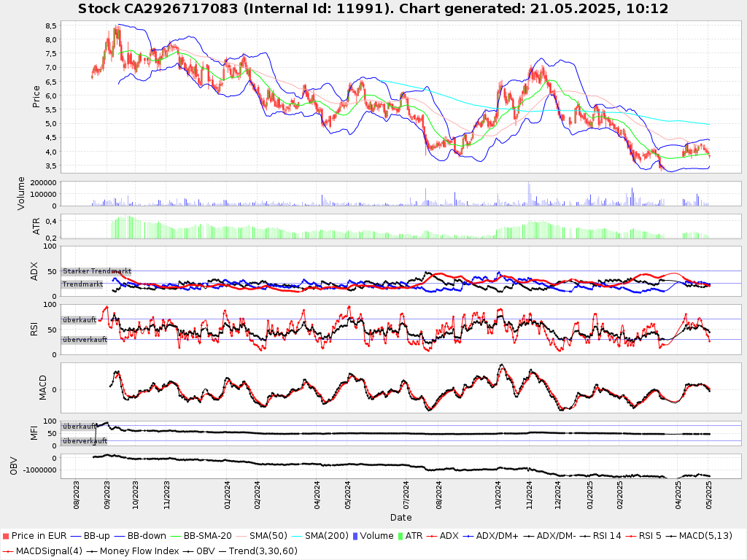This screenshot has width=747, height=560.
Task: Click the 04/2024 date tick
Action: coord(317,495)
